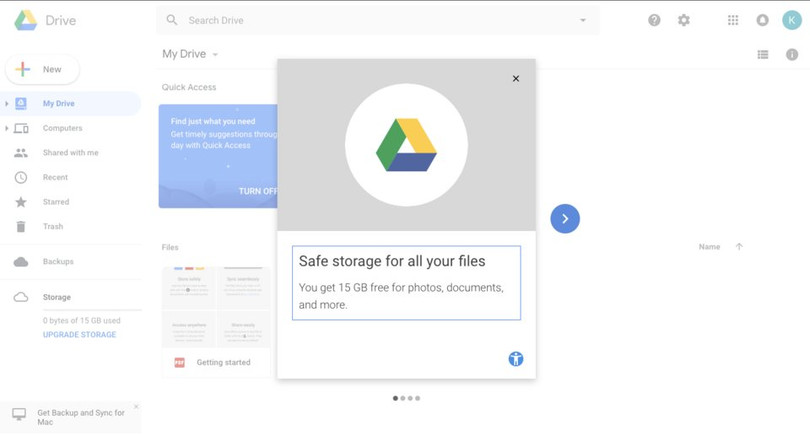This screenshot has height=435, width=810.
Task: Click the notifications bell icon
Action: coord(762,20)
